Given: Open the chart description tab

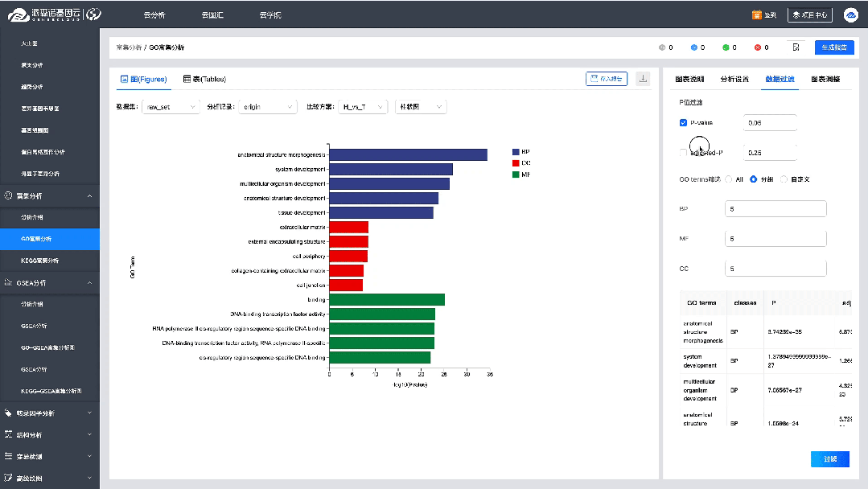Looking at the screenshot, I should [689, 79].
